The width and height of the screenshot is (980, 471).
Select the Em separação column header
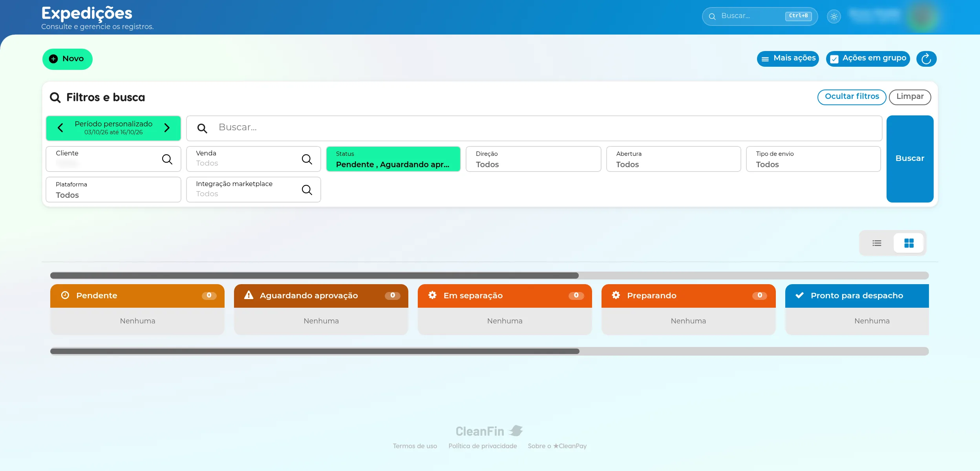click(x=505, y=296)
